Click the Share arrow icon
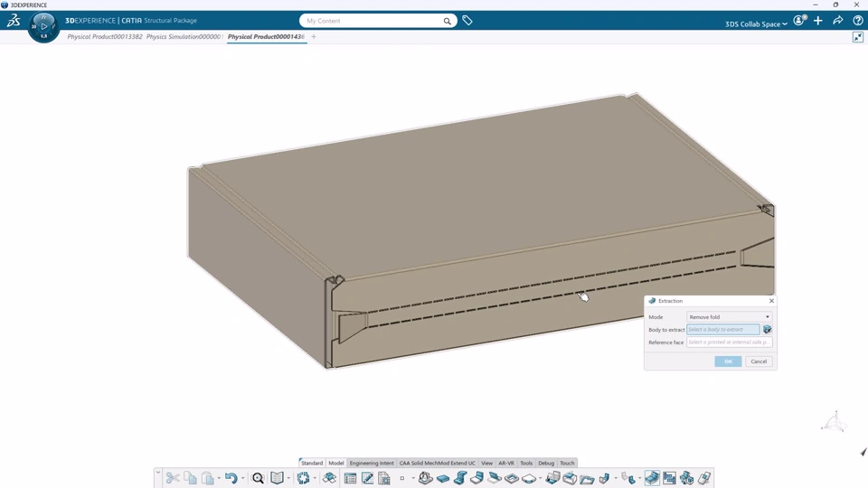The image size is (868, 488). click(x=838, y=21)
